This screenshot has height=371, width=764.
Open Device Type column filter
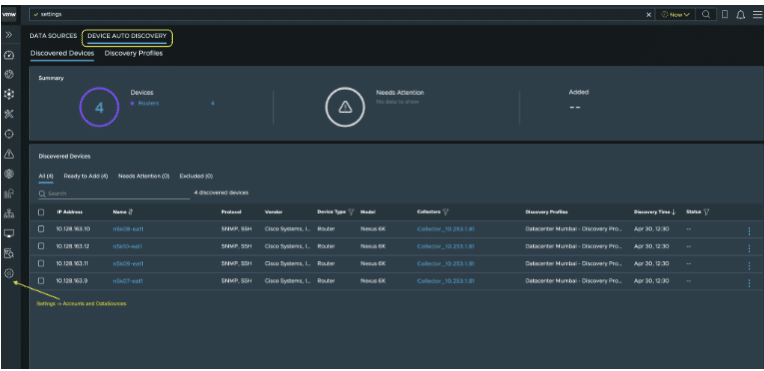[351, 212]
